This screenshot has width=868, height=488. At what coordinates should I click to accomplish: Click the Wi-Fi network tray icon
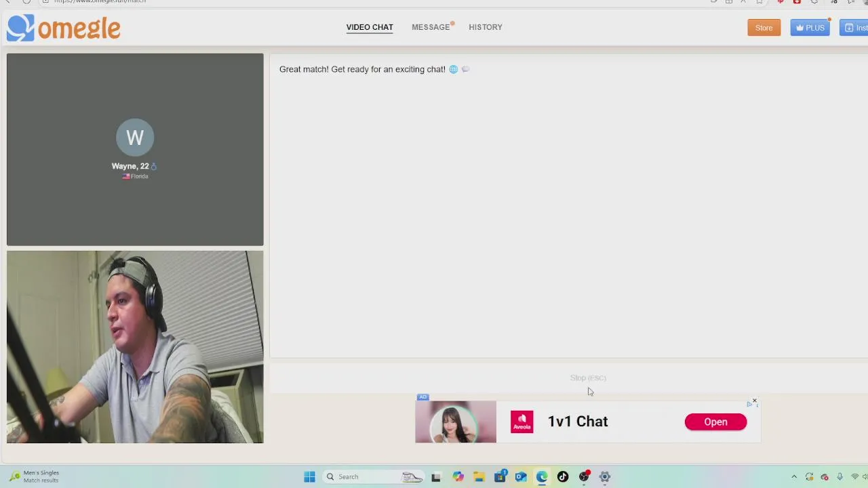(x=855, y=476)
